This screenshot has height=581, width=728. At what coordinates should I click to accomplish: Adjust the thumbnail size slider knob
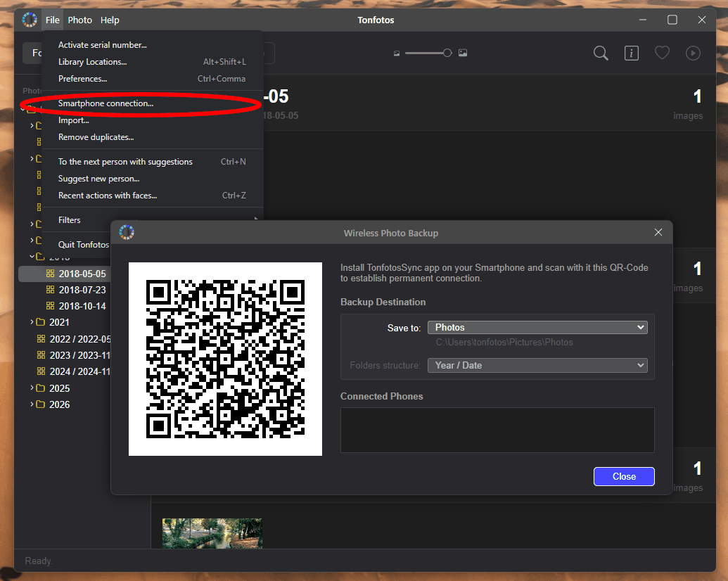coord(447,53)
